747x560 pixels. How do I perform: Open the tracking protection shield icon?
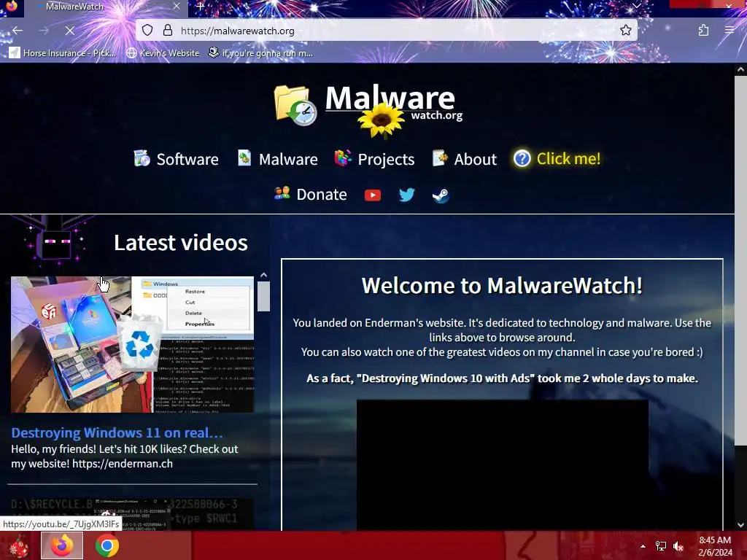click(147, 31)
